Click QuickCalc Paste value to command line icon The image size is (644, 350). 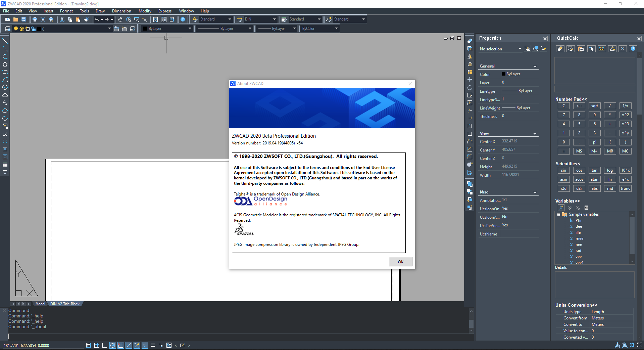[581, 49]
